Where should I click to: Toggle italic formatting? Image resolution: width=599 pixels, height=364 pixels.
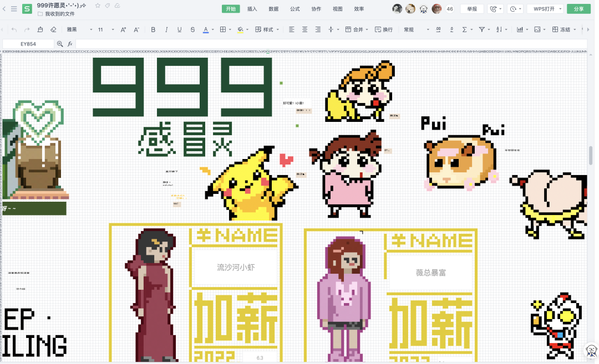click(x=166, y=29)
